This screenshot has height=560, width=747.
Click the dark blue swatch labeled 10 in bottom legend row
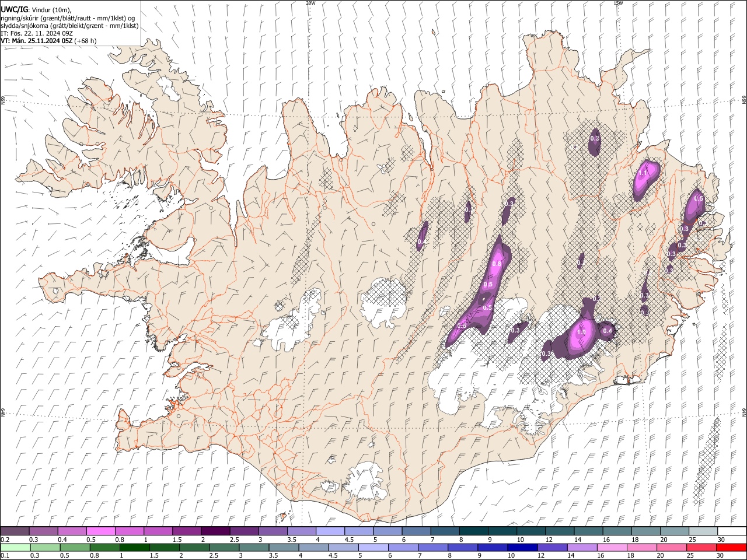click(522, 547)
